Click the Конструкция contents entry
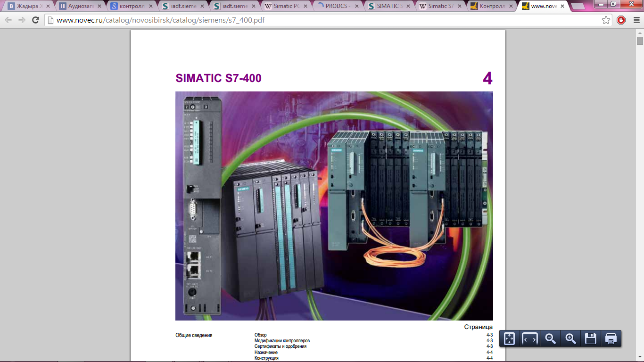Image resolution: width=644 pixels, height=362 pixels. [266, 358]
